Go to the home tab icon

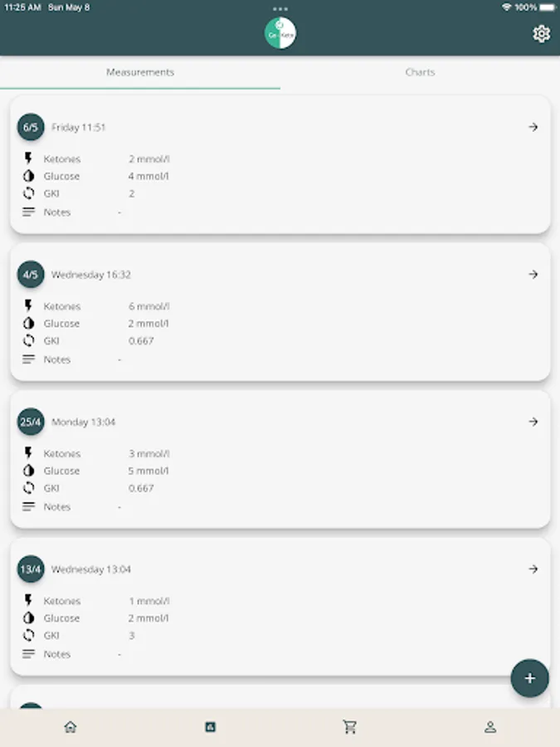71,727
